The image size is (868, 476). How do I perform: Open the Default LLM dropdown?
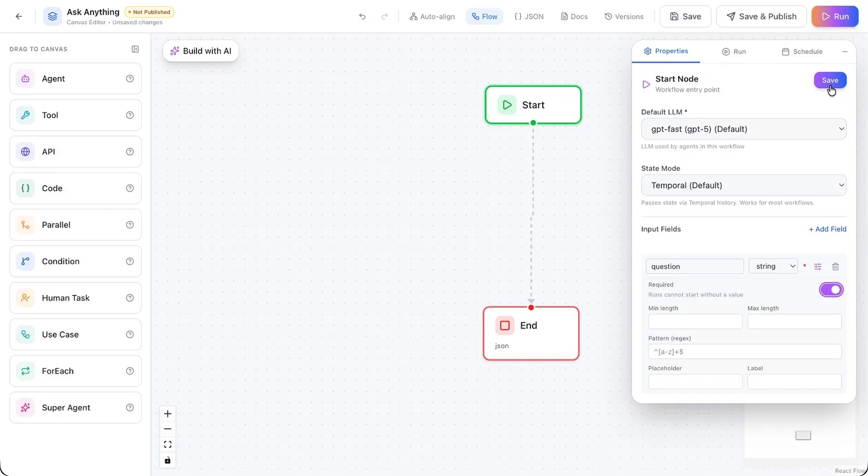[x=744, y=129]
